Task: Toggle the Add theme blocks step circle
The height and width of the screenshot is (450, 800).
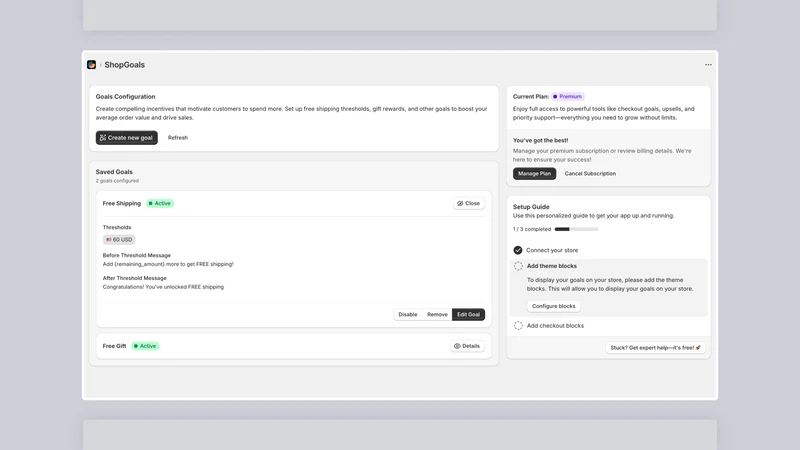Action: click(x=518, y=266)
